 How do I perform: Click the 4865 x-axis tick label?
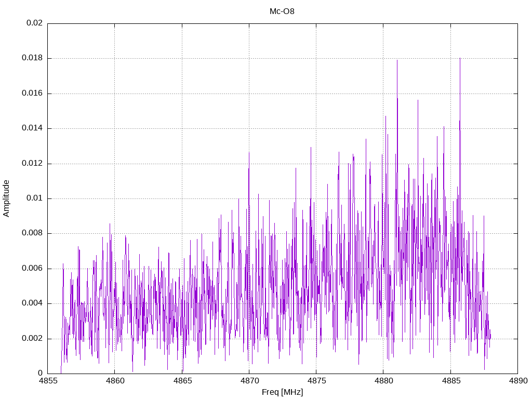pyautogui.click(x=182, y=381)
